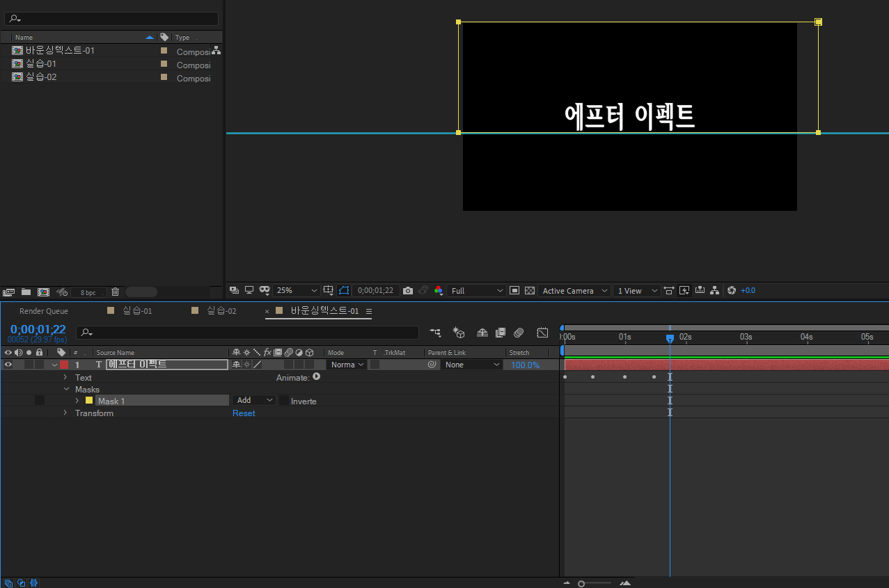Screen dimensions: 889x588
Task: Open the Active Camera view dropdown
Action: point(574,291)
